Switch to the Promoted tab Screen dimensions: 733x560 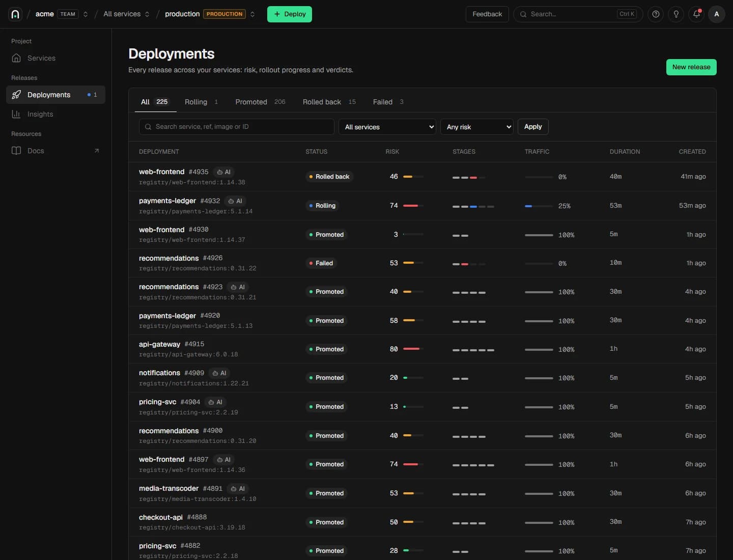(260, 102)
